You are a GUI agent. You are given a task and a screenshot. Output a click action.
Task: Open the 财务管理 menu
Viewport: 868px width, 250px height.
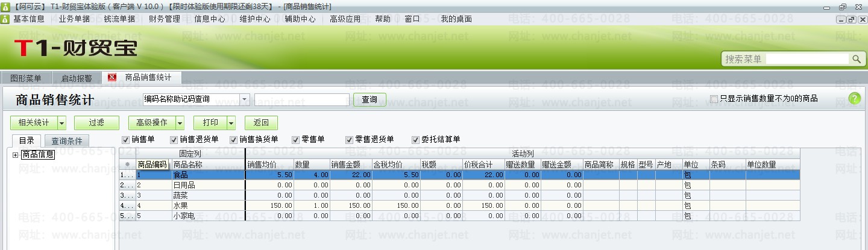tap(165, 19)
